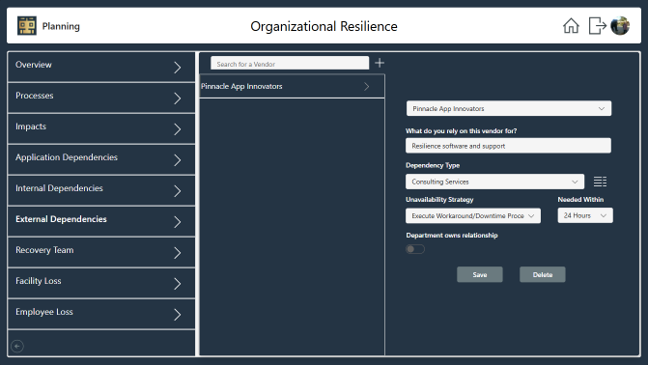This screenshot has height=365, width=648.
Task: Open the dependency type list icon
Action: pyautogui.click(x=600, y=181)
